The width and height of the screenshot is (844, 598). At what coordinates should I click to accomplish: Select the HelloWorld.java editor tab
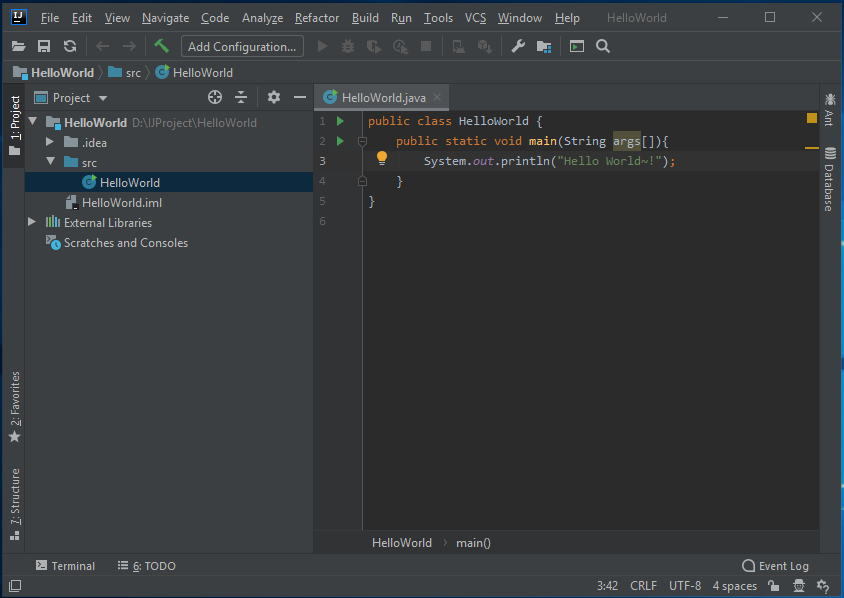pos(383,97)
